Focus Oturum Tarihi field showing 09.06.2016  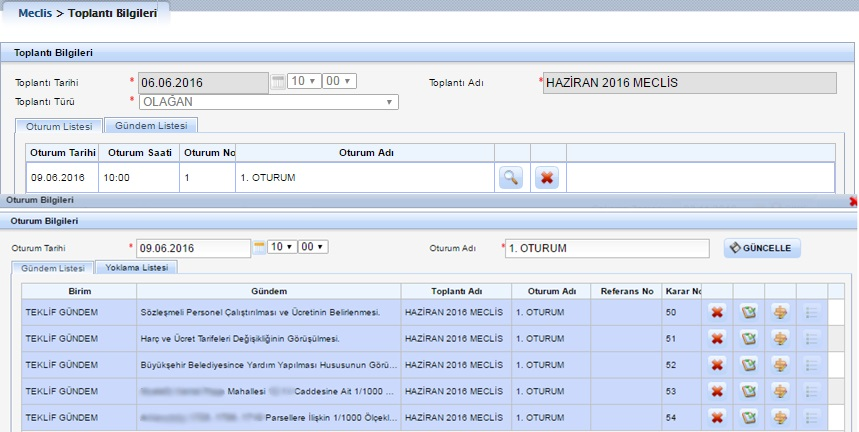tap(193, 248)
